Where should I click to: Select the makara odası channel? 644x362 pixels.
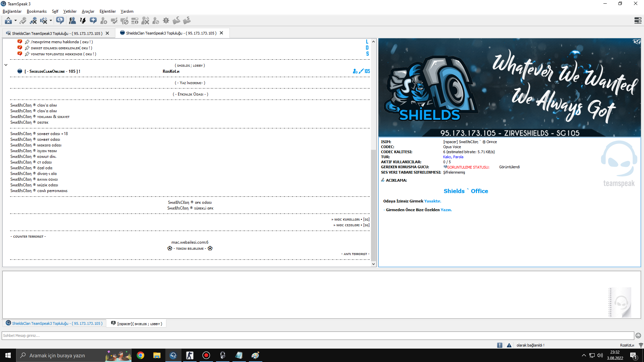tap(36, 145)
